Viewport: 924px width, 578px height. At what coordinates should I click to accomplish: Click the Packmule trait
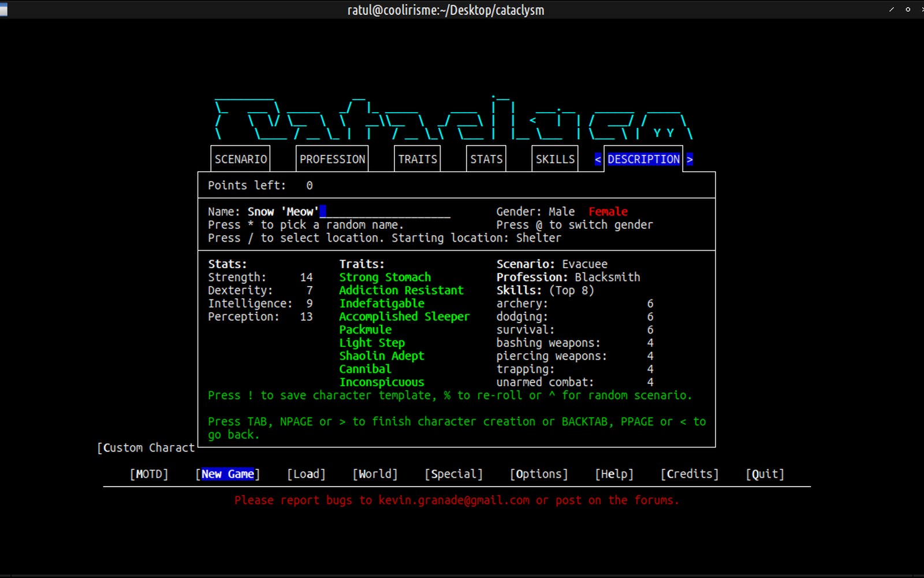(365, 329)
